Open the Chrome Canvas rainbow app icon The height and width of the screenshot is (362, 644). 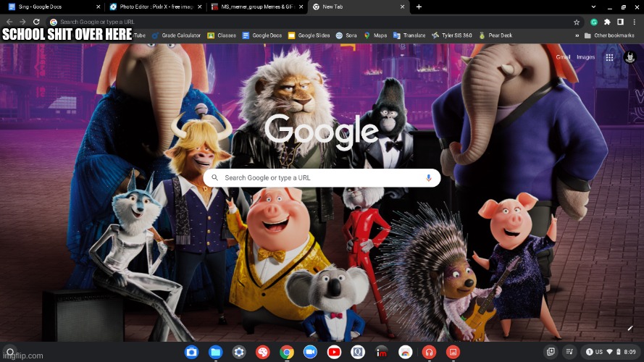tap(406, 352)
